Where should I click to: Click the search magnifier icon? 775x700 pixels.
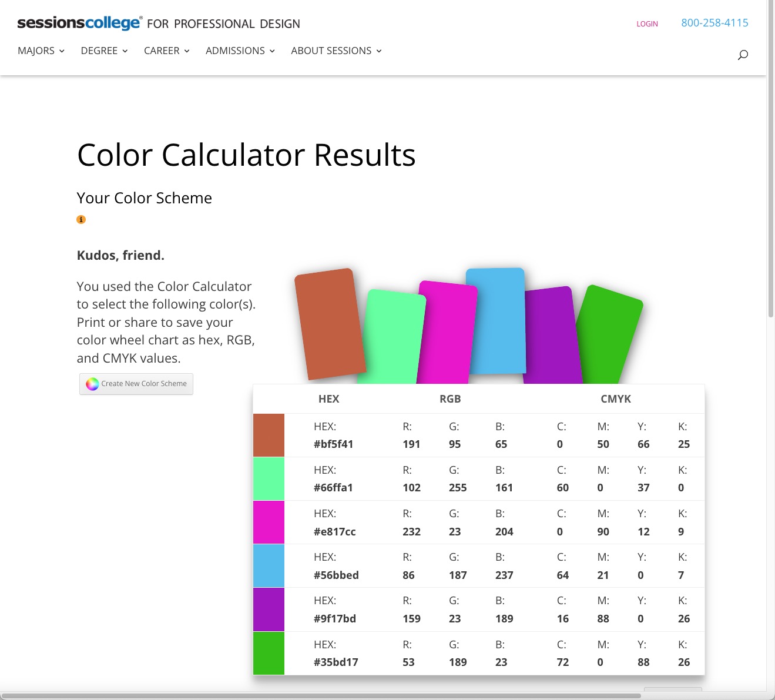click(x=743, y=55)
